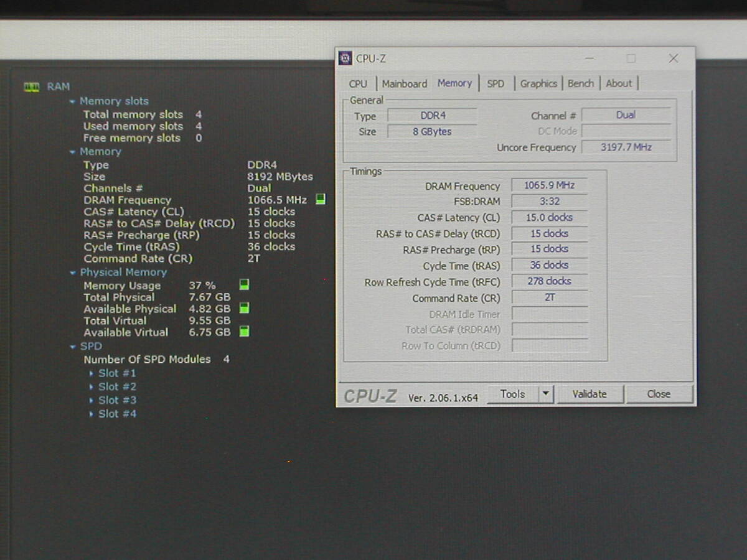Open the Mainboard tab

tap(405, 84)
